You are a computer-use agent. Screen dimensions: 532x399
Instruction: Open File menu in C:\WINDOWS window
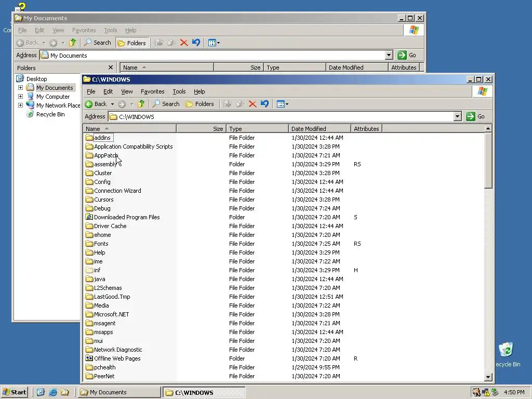click(91, 91)
